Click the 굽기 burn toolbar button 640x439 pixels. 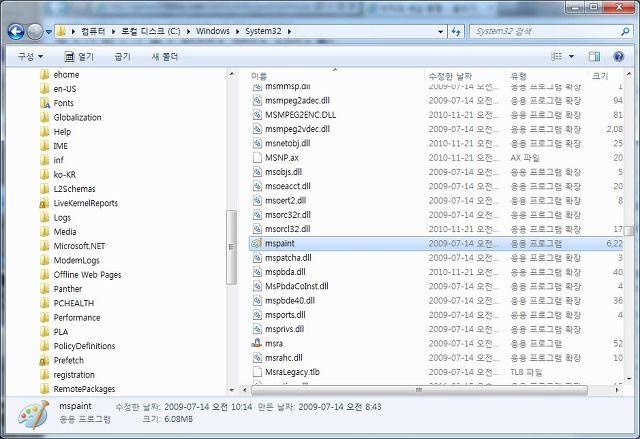(122, 57)
